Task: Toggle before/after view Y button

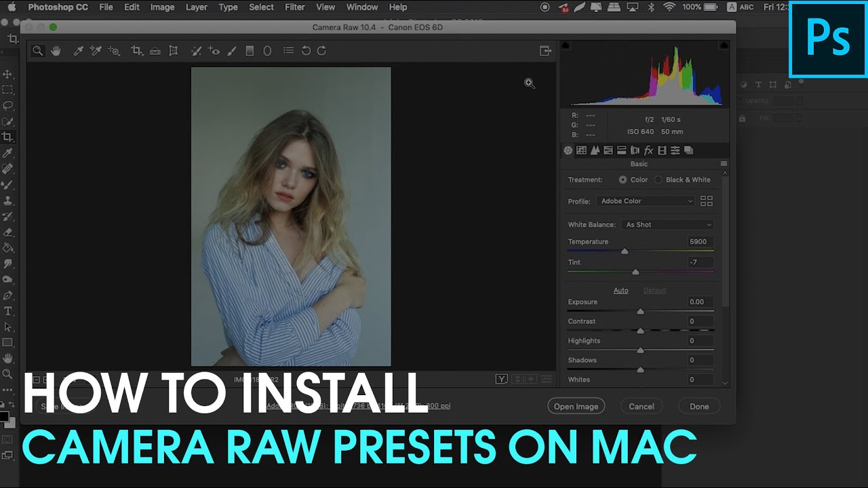Action: 502,380
